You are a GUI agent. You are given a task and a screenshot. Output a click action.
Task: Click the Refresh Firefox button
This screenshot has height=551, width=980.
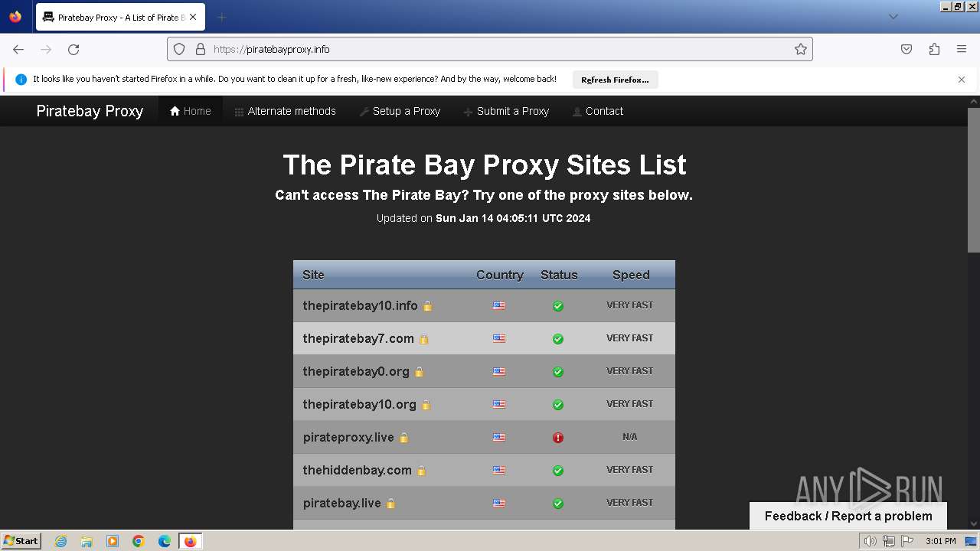click(615, 80)
